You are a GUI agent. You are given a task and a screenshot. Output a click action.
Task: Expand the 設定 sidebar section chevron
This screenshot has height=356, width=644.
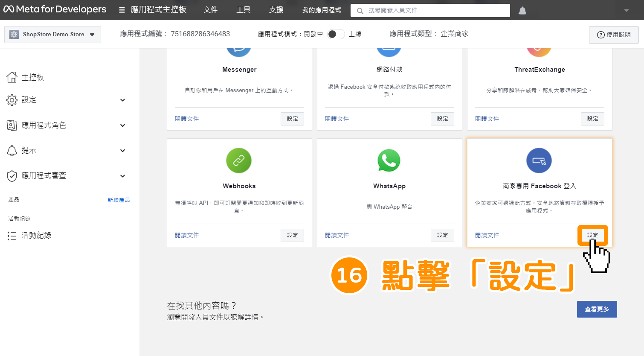click(x=123, y=100)
